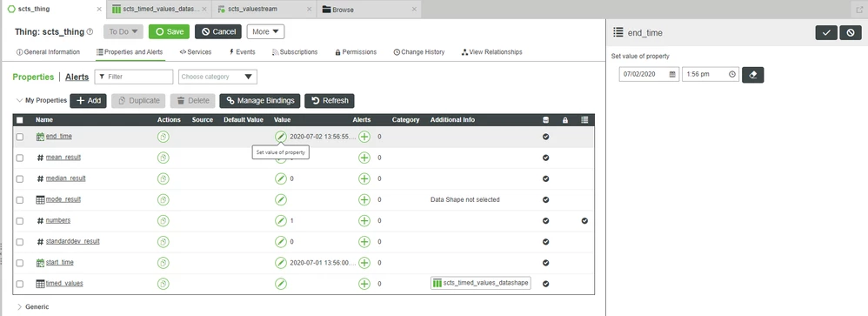868x316 pixels.
Task: Add an alert to end_time with plus icon
Action: tap(364, 137)
